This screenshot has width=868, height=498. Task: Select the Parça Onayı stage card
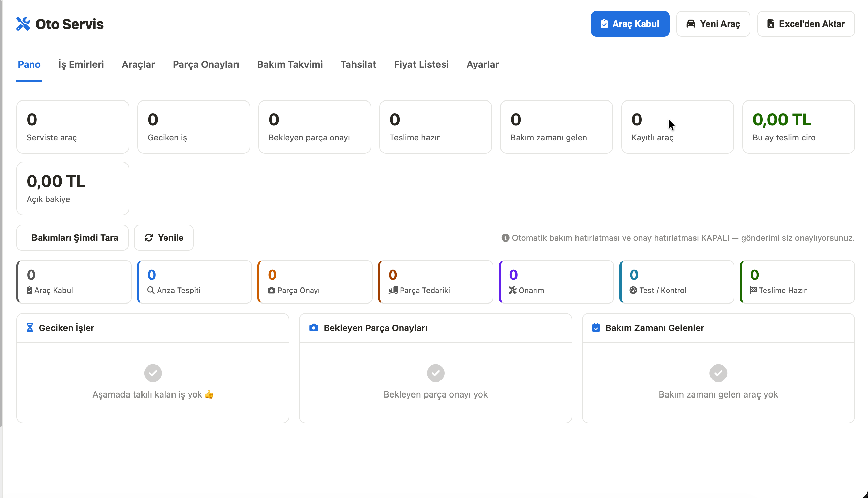coord(315,282)
